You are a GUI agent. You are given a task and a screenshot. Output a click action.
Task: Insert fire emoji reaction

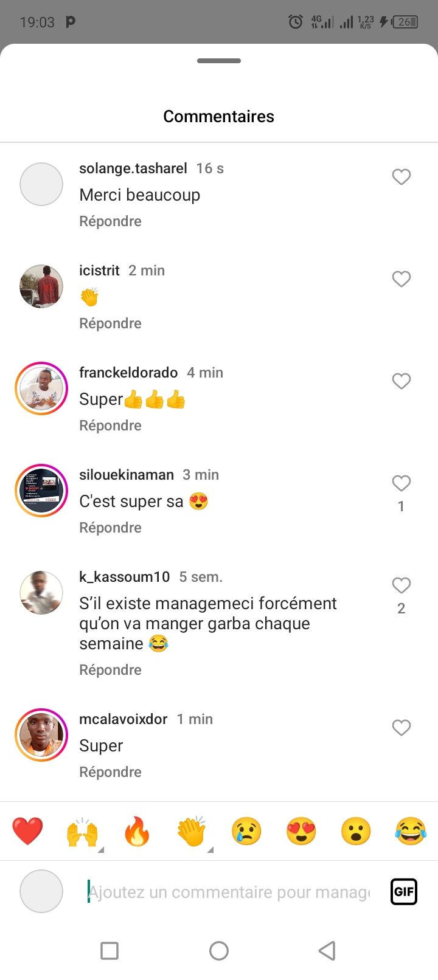coord(137,831)
